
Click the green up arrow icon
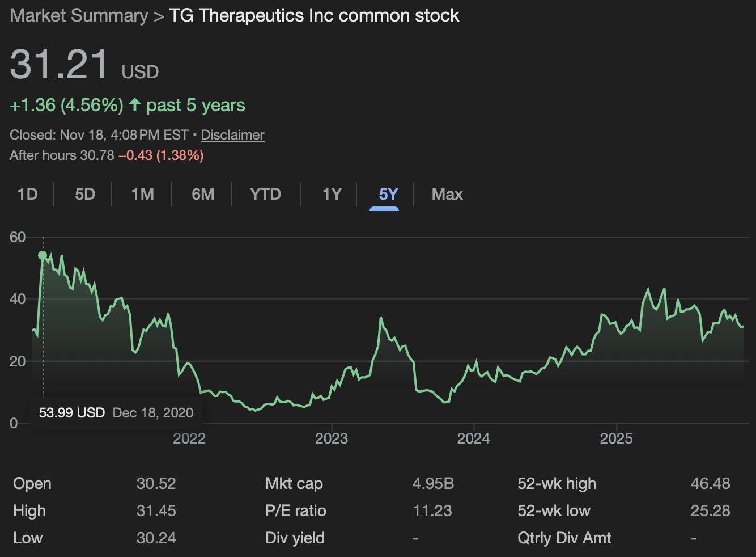coord(134,105)
